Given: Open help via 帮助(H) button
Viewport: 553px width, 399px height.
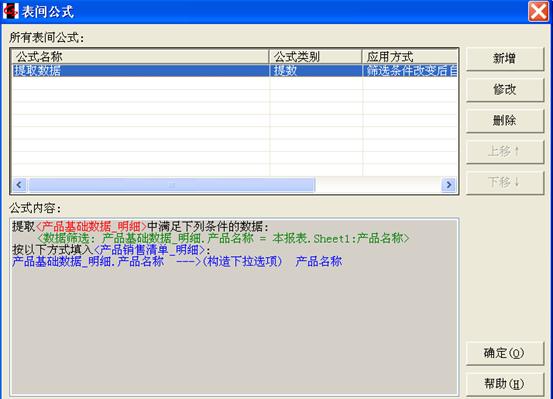Looking at the screenshot, I should 505,384.
